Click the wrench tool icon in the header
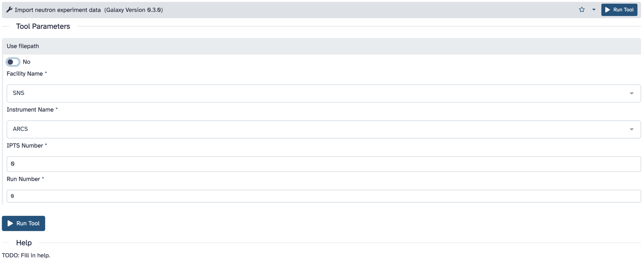Image resolution: width=644 pixels, height=261 pixels. [9, 10]
